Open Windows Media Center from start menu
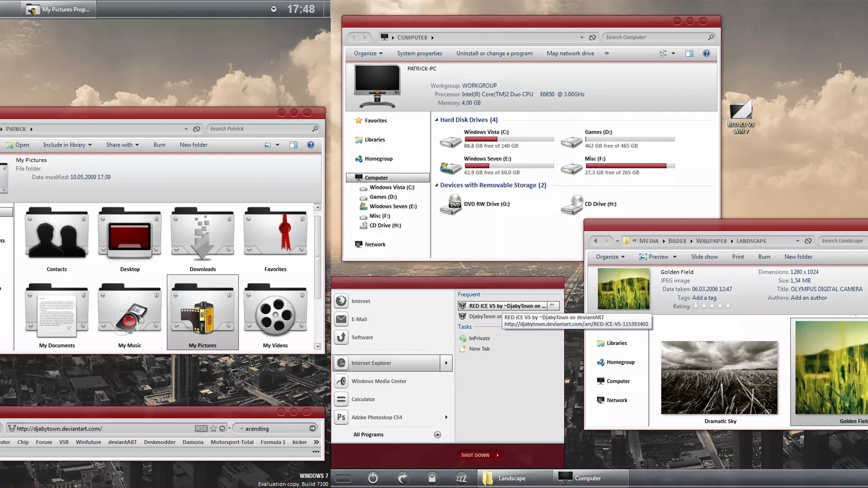Viewport: 868px width, 488px height. pyautogui.click(x=379, y=381)
